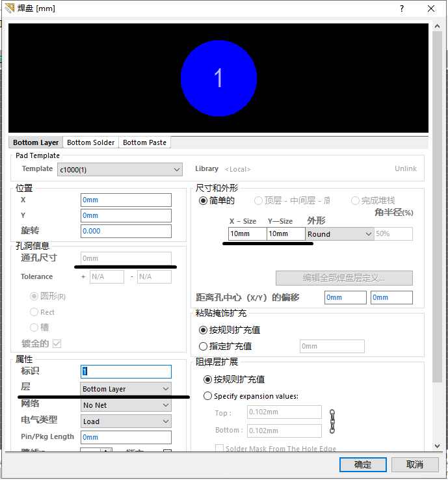Click the 标识 designator field
Screen dimensions: 448x480
pyautogui.click(x=126, y=371)
